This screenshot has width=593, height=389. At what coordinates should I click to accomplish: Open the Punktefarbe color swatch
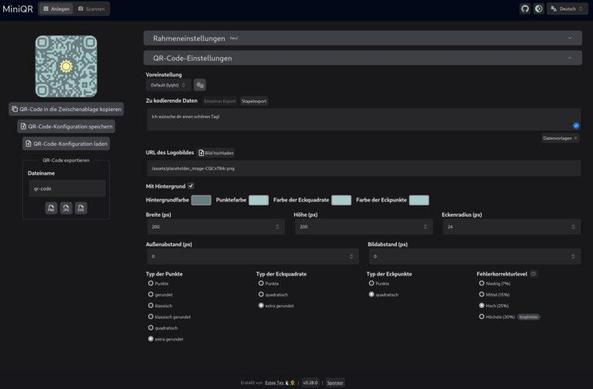259,200
